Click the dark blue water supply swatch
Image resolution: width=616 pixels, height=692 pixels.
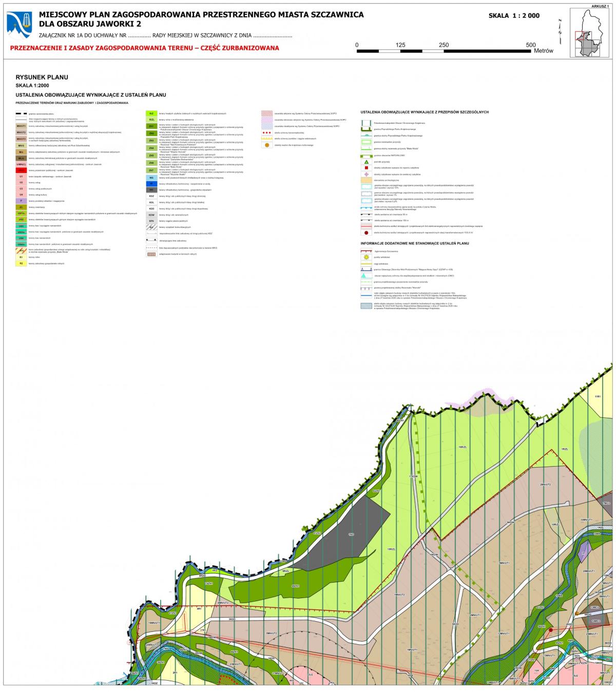151,184
